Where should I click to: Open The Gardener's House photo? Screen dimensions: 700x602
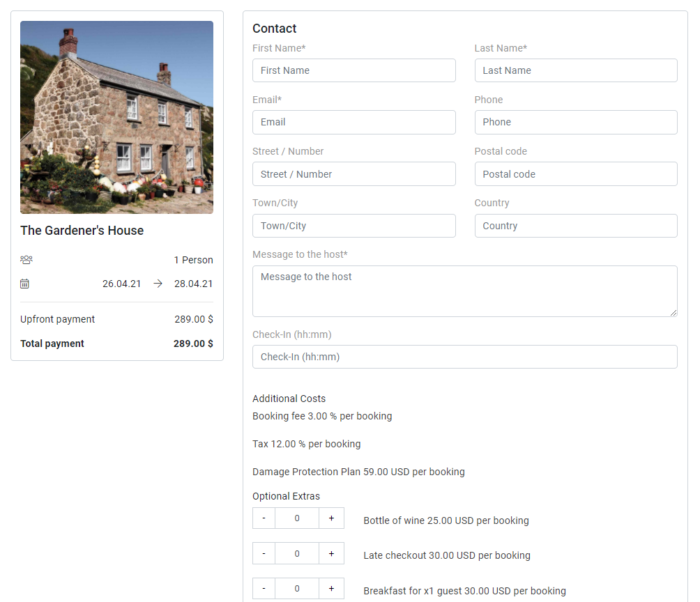pos(116,117)
